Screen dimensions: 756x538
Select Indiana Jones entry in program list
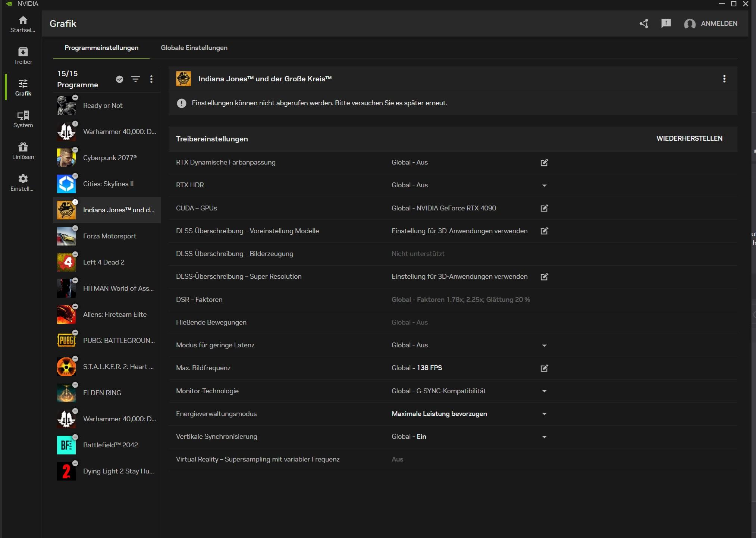click(x=107, y=210)
